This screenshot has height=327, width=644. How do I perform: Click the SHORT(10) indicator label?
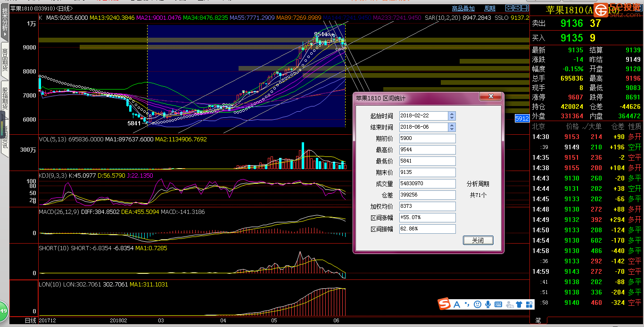pyautogui.click(x=54, y=248)
